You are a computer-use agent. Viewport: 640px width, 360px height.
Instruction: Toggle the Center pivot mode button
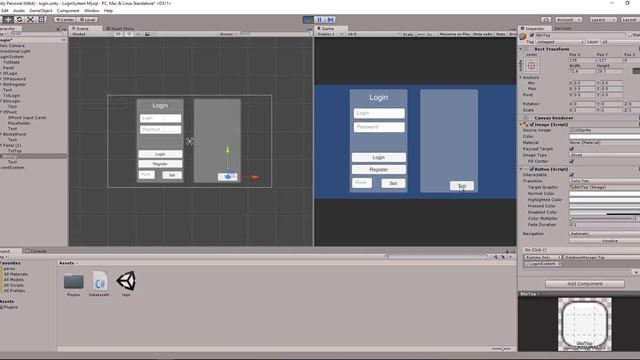[65, 20]
